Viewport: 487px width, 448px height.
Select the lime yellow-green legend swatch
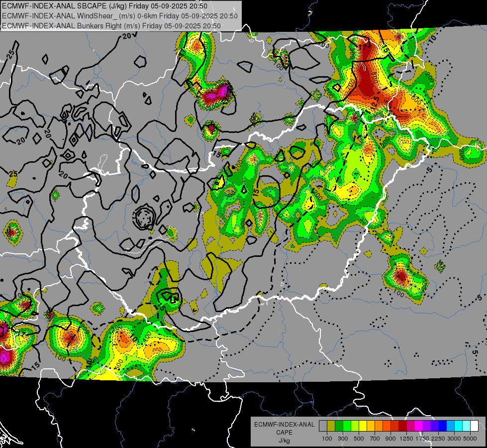tap(355, 426)
